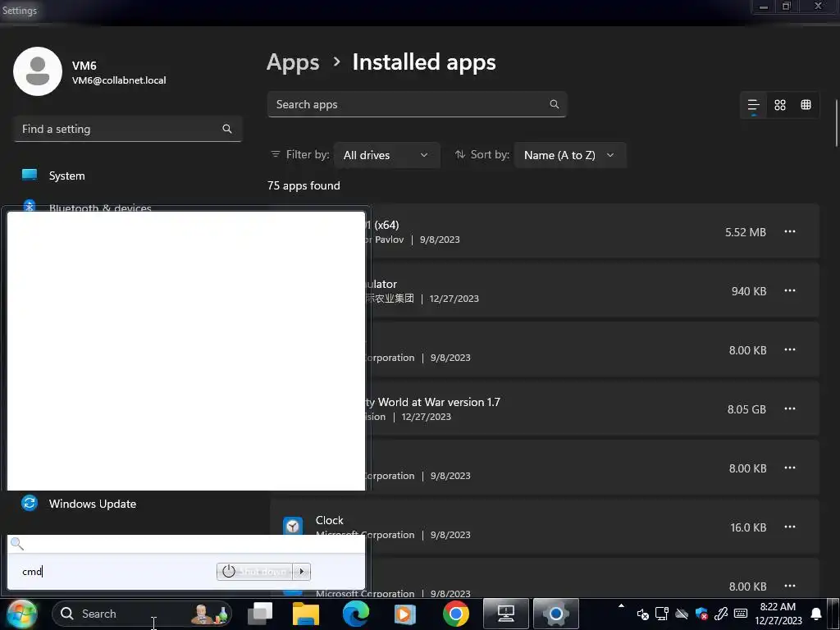Switch to Settings via taskbar gear icon

coord(556,614)
